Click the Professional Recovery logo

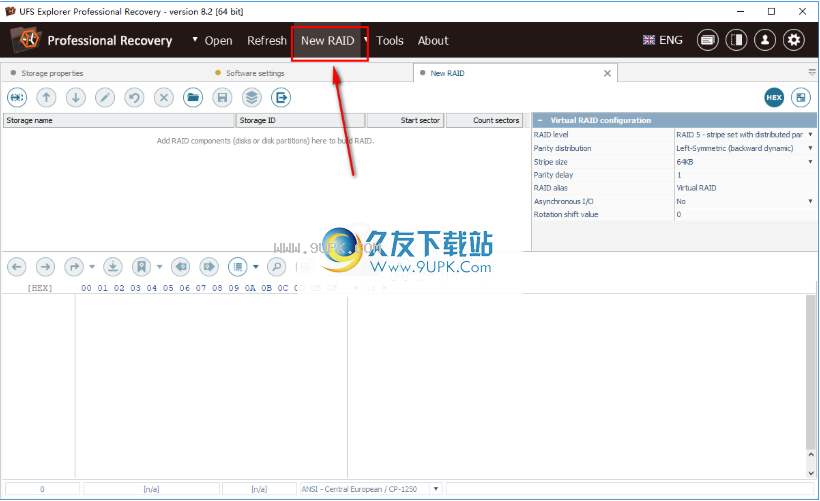(25, 40)
